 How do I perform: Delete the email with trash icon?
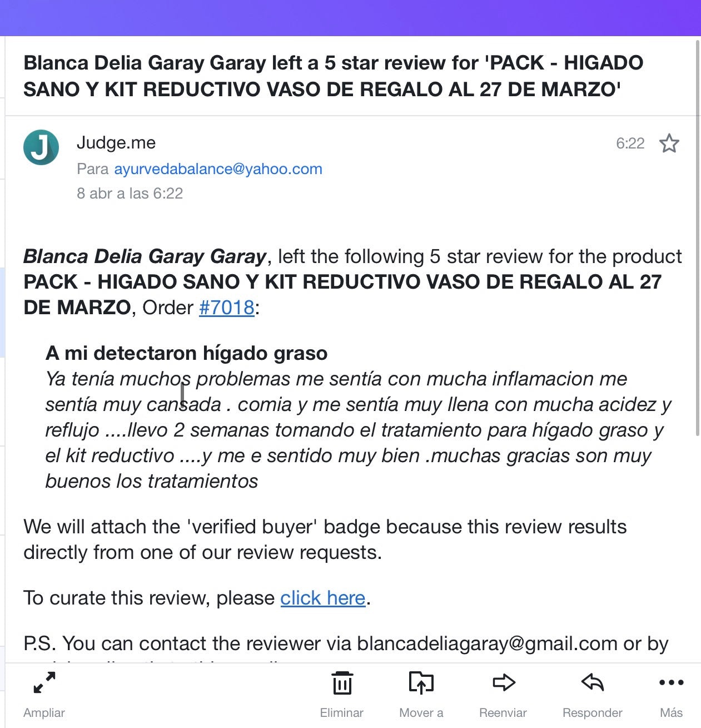click(342, 682)
